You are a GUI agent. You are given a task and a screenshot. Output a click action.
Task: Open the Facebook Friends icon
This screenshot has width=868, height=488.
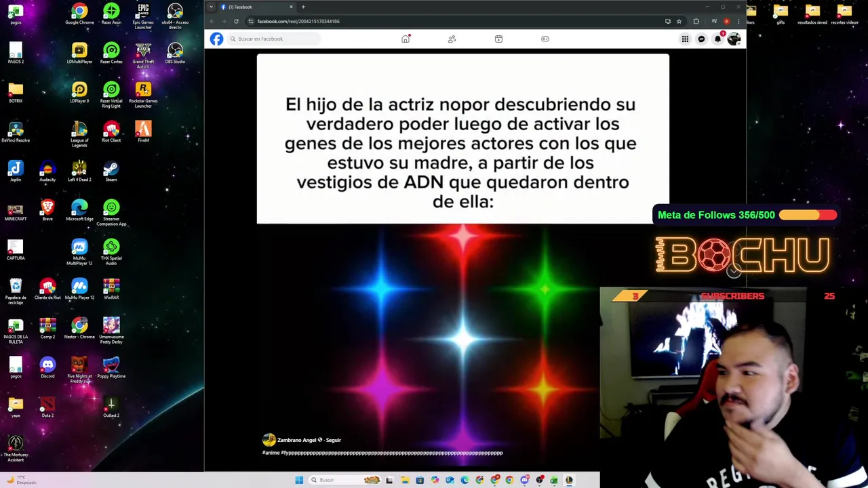tap(452, 39)
